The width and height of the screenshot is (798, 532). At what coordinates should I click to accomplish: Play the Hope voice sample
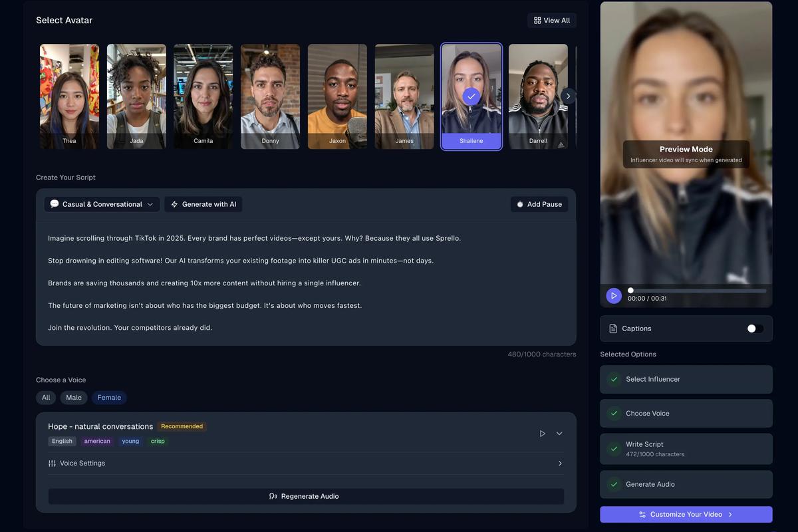pyautogui.click(x=543, y=434)
